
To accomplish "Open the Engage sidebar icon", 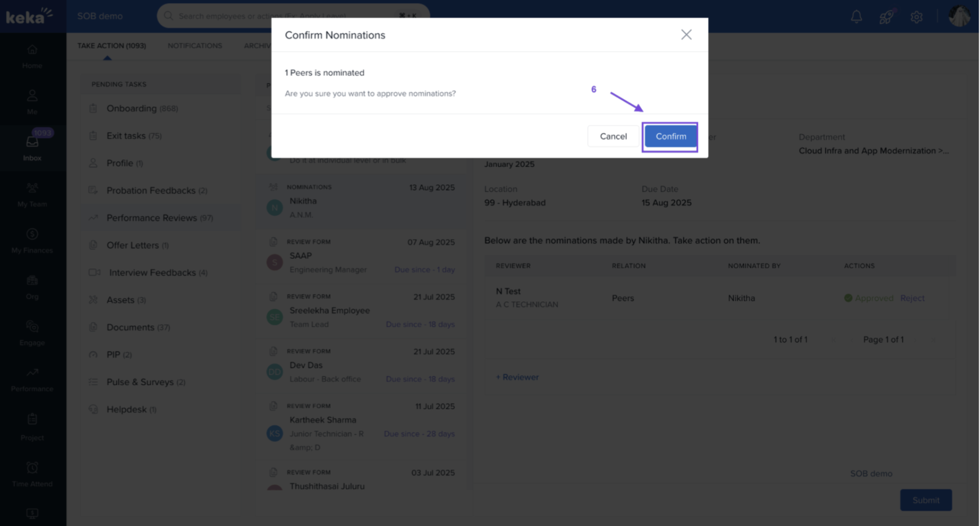I will (32, 333).
